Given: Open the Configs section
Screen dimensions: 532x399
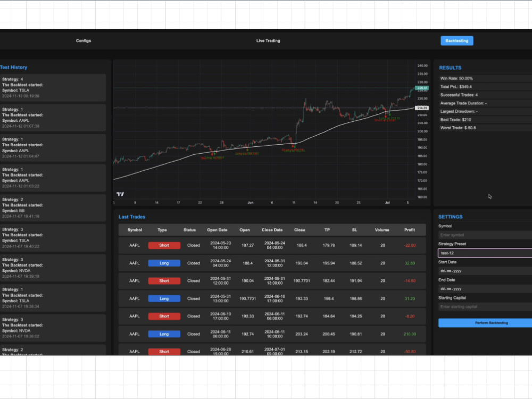Looking at the screenshot, I should [84, 40].
